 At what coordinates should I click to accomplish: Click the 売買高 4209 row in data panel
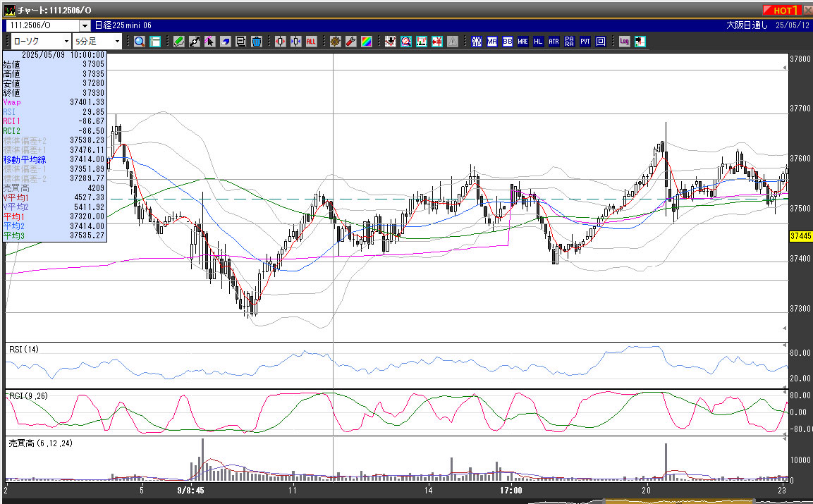pos(54,188)
